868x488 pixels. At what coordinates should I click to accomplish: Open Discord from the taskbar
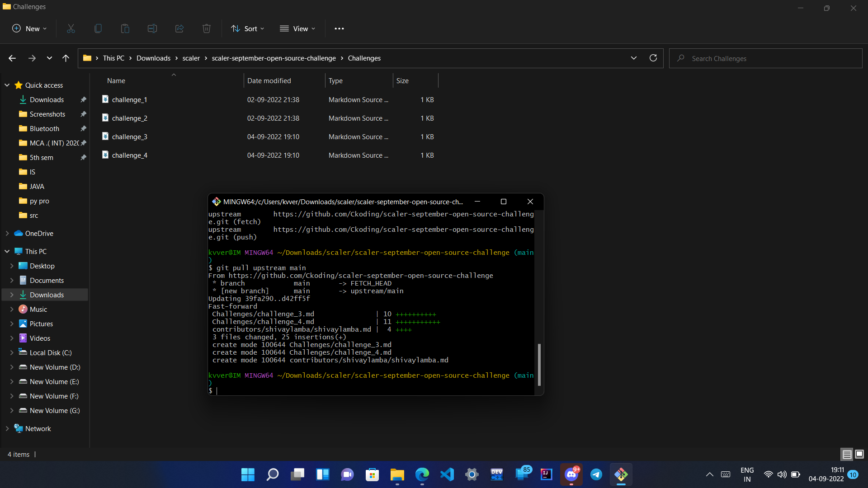[x=571, y=474]
